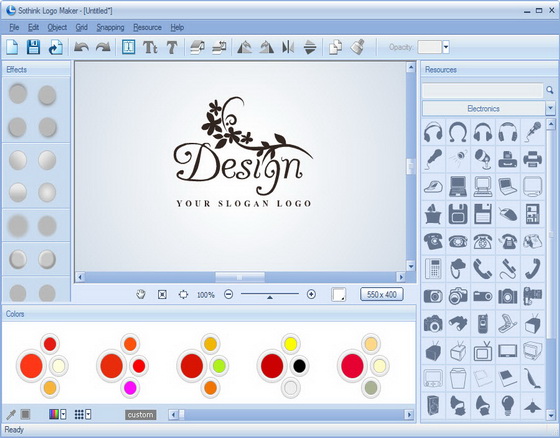560x438 pixels.
Task: Click the search magnifier in the Resources panel
Action: point(550,90)
